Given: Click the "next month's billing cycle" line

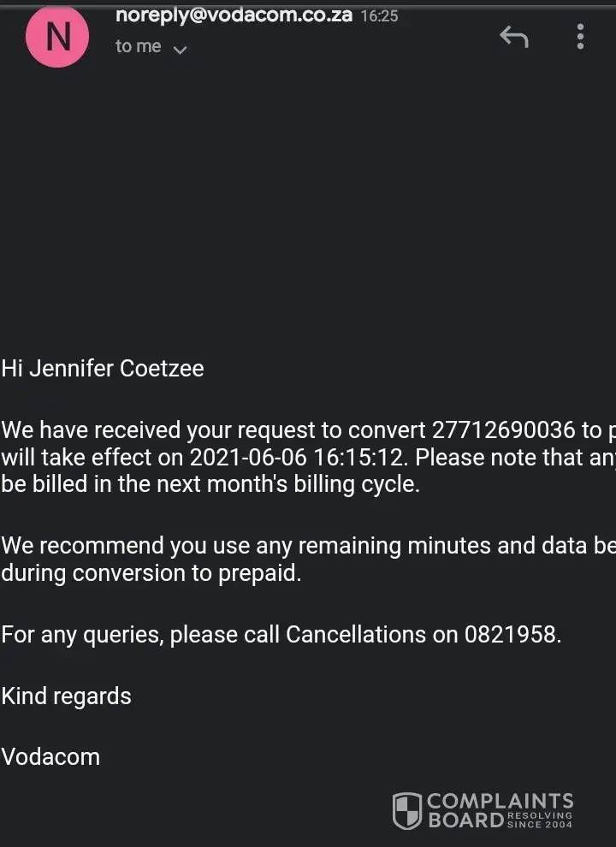Looking at the screenshot, I should coord(210,483).
